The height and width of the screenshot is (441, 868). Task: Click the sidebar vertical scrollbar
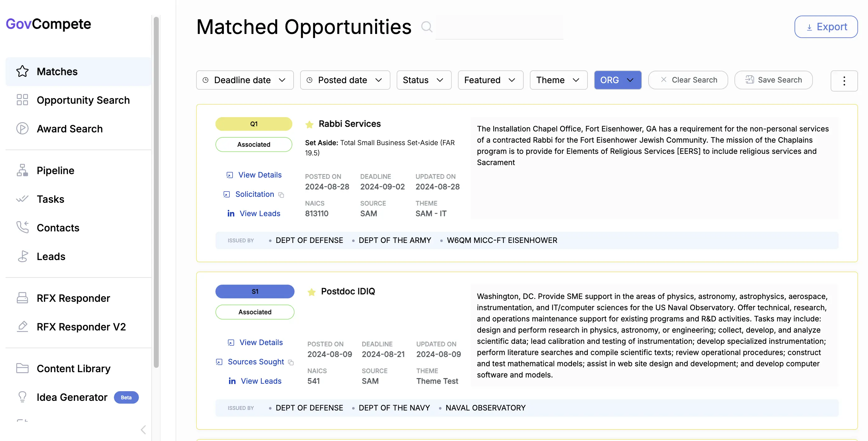tap(156, 192)
